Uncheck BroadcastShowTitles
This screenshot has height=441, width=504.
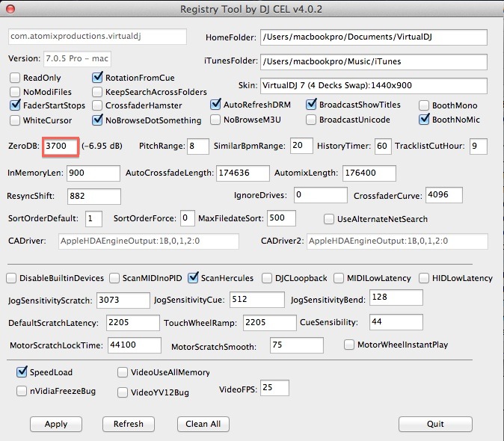pyautogui.click(x=311, y=105)
